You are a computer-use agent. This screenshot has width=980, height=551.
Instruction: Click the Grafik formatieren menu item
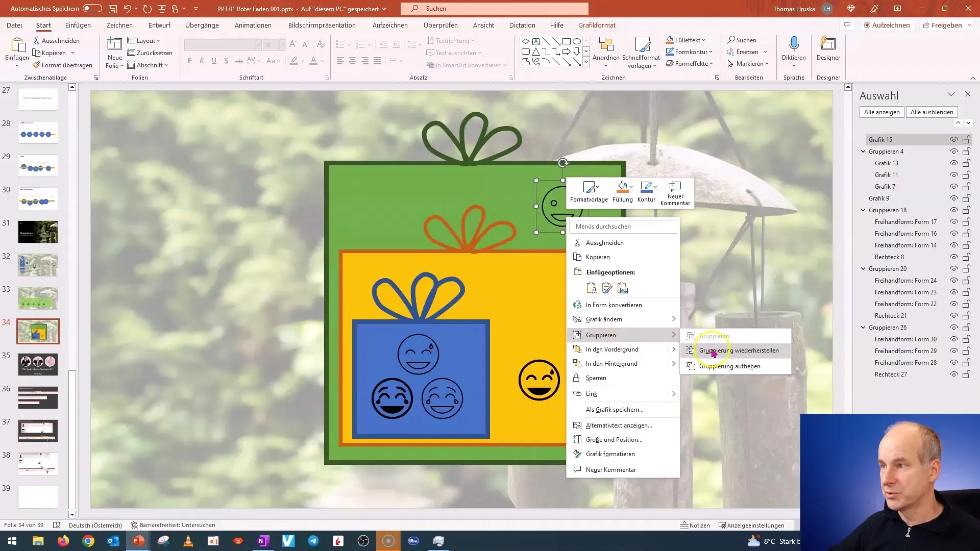click(610, 454)
